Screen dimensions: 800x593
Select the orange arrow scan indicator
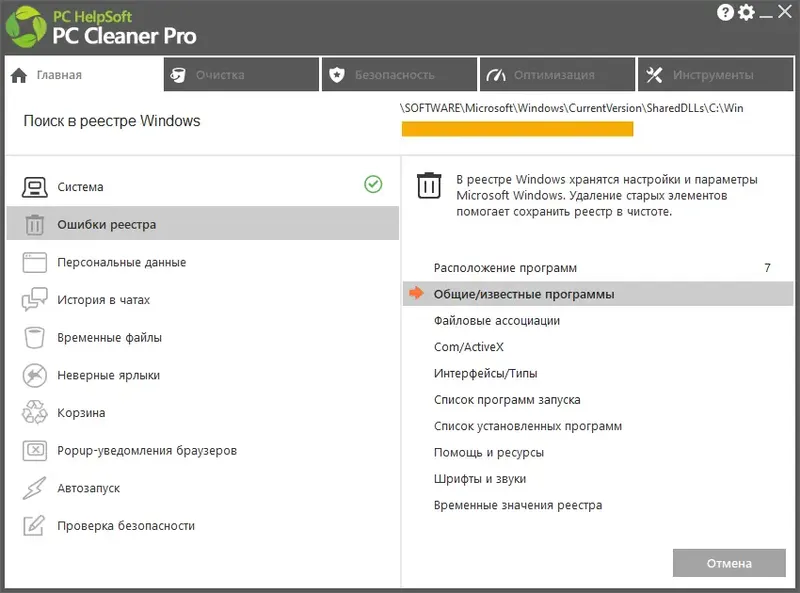coord(415,293)
